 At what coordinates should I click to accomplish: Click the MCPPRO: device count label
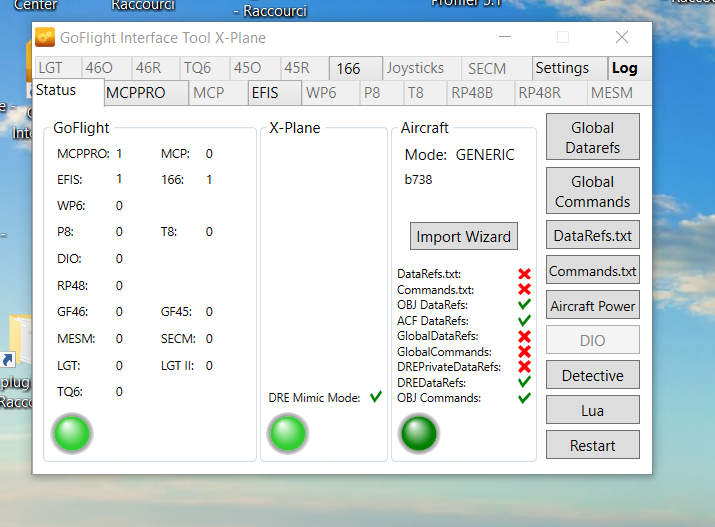pyautogui.click(x=83, y=154)
